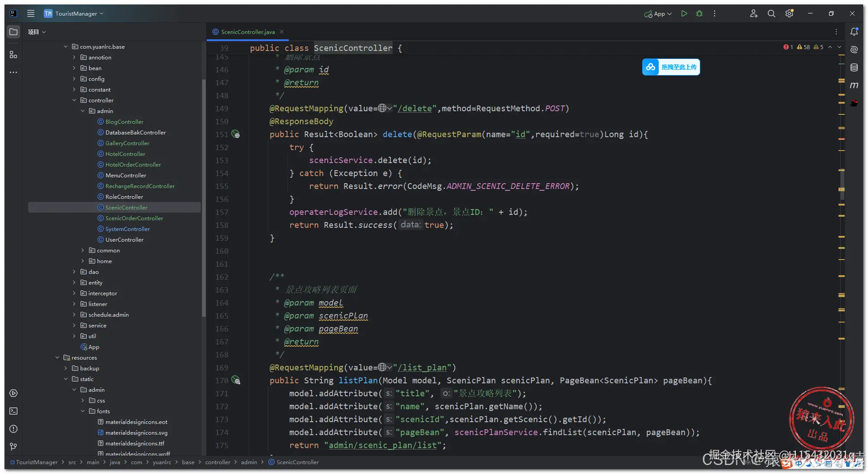
Task: Expand the service package
Action: pyautogui.click(x=74, y=325)
